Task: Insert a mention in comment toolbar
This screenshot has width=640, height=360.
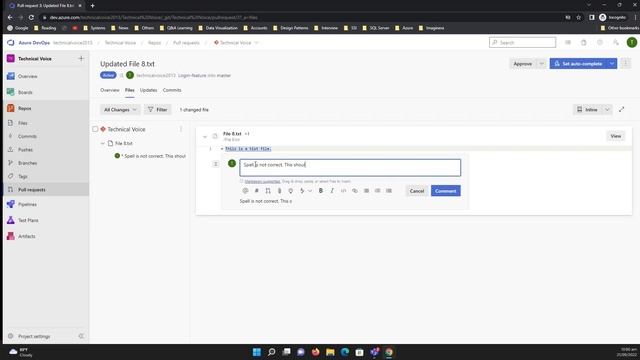Action: pos(245,191)
